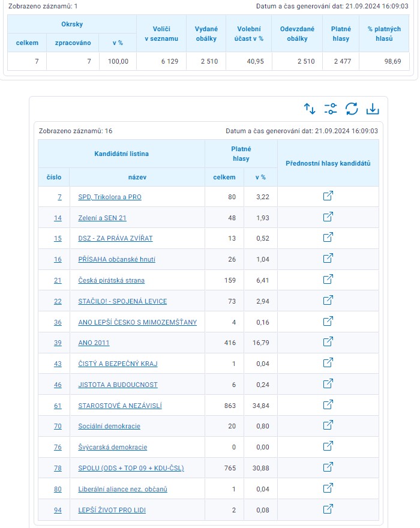This screenshot has width=420, height=528.
Task: Click list number 16 link
Action: tap(58, 259)
